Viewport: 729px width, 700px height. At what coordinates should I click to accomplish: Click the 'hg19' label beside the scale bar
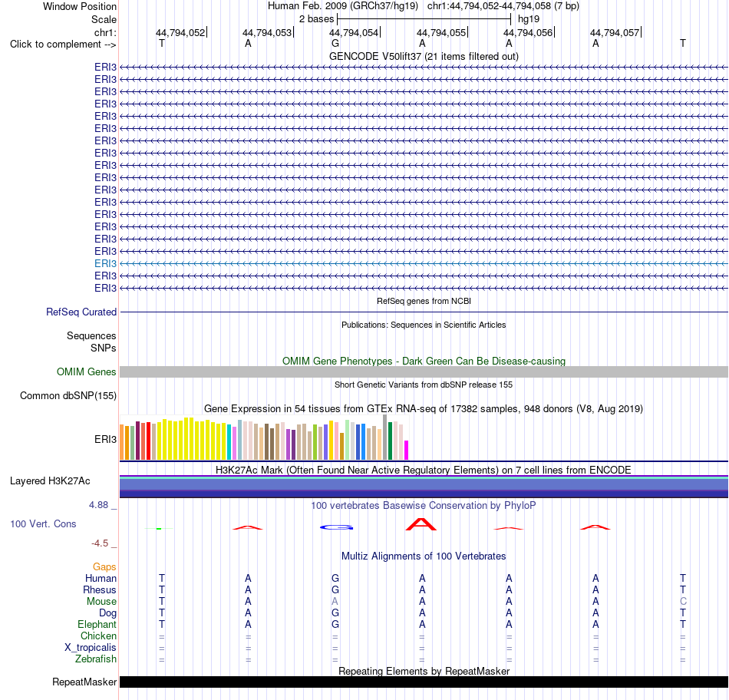529,19
